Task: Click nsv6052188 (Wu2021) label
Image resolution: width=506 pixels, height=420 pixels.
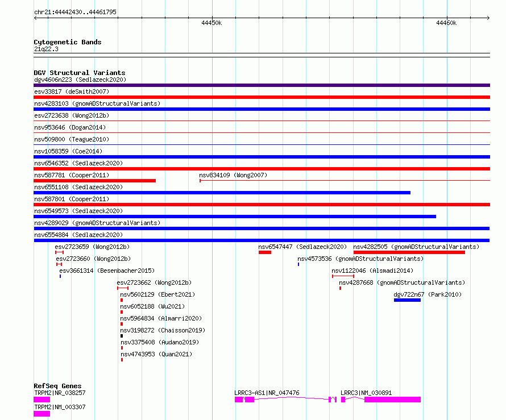Action: (x=152, y=306)
